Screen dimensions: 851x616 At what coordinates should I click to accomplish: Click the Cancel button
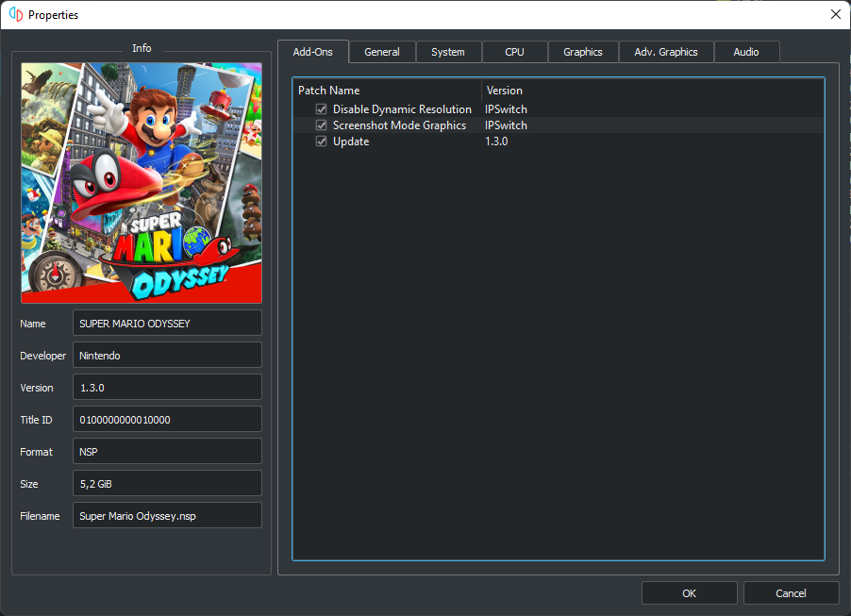(x=791, y=593)
